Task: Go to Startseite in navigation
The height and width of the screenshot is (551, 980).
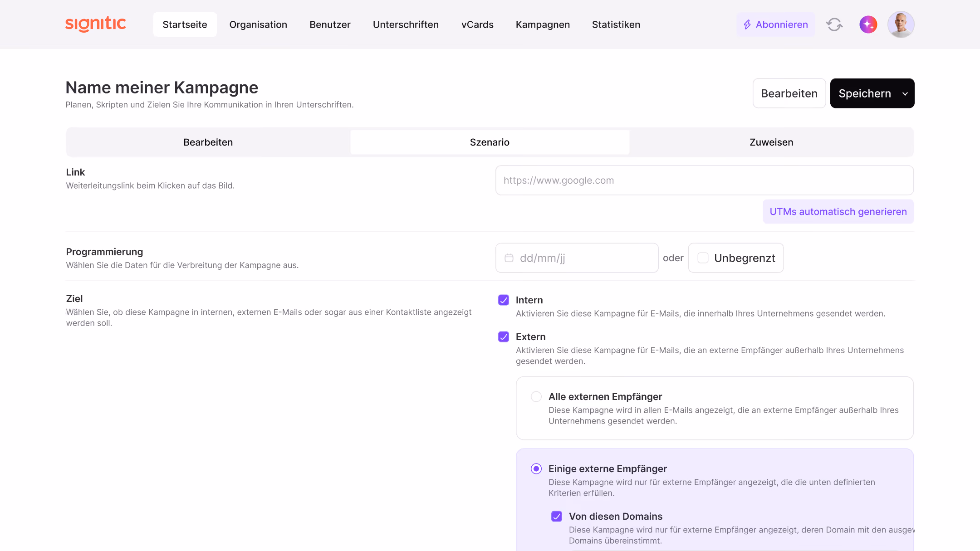Action: (x=185, y=24)
